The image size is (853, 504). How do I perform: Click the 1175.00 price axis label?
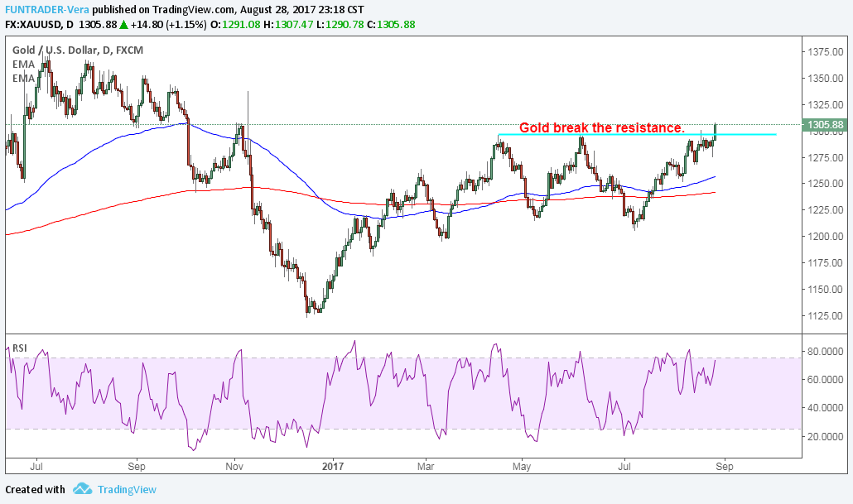pos(825,262)
